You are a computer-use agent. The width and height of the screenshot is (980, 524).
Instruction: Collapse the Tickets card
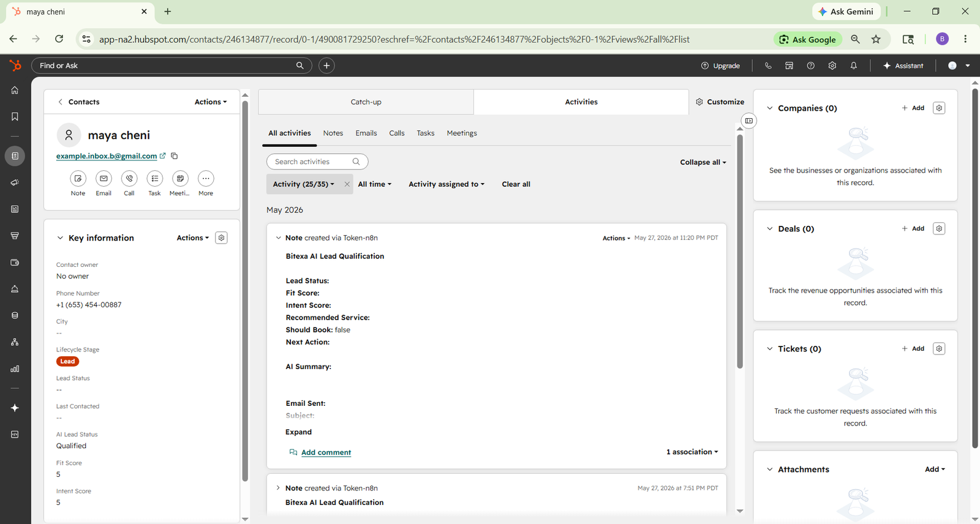click(770, 349)
